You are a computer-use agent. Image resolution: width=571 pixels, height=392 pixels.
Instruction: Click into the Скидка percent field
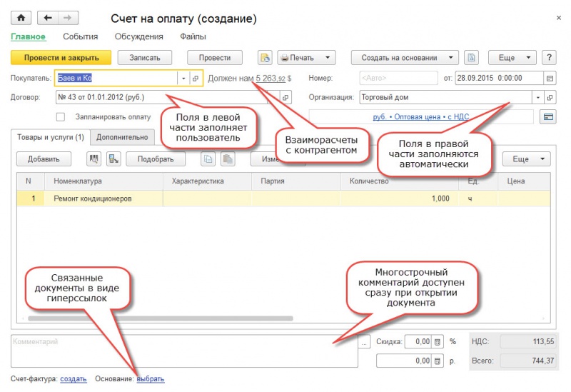click(418, 342)
